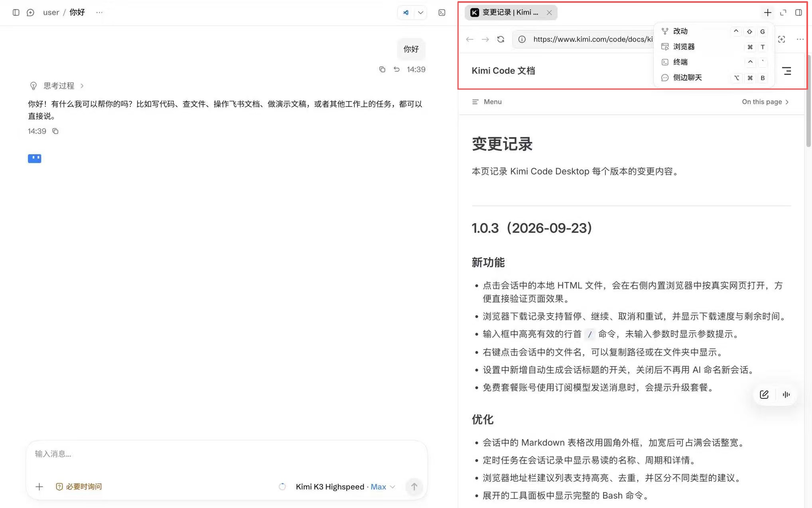Open project in VS Code icon

coord(406,12)
